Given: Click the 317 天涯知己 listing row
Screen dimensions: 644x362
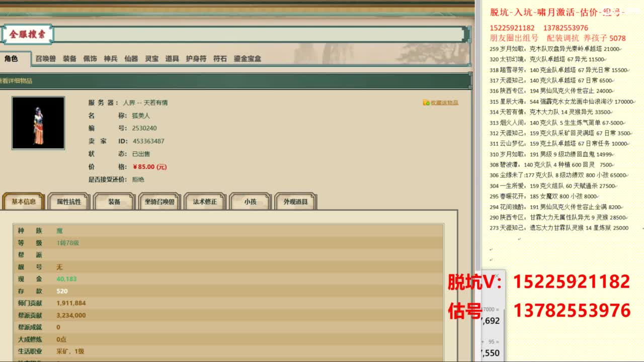Looking at the screenshot, I should click(551, 80).
